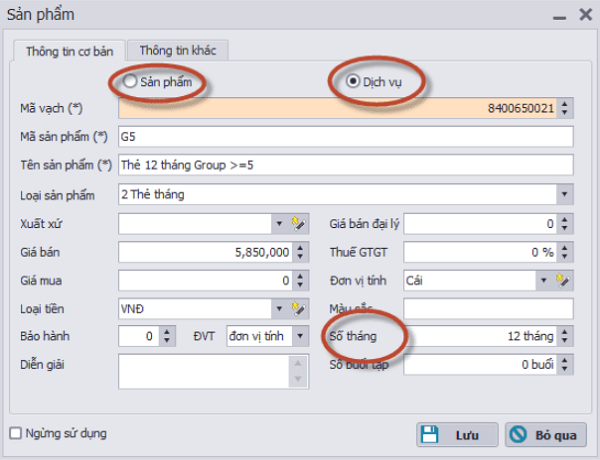Open the title bar dropdown arrow menu
Viewport: 600px width, 460px height.
[558, 15]
